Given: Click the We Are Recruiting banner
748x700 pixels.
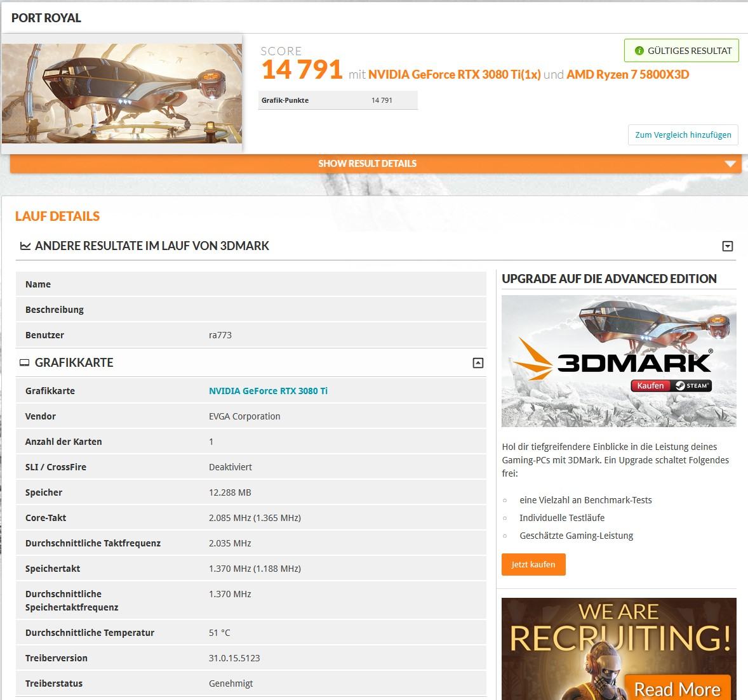Looking at the screenshot, I should [619, 649].
